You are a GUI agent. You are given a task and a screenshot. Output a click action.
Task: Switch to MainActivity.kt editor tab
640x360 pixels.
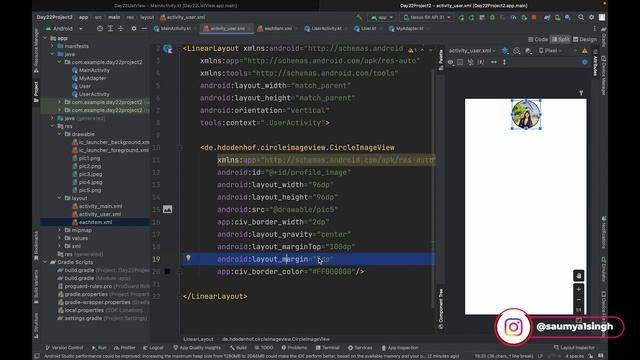coord(175,29)
